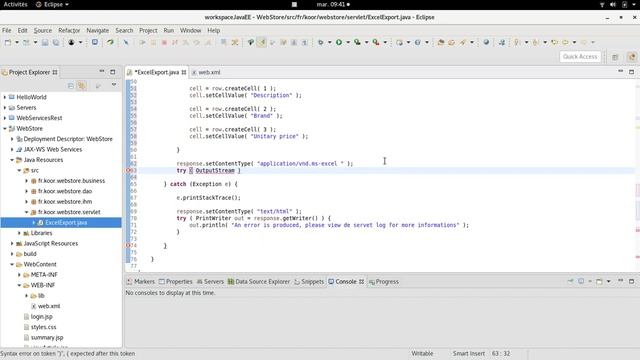Click the Save toolbar icon
The image size is (640, 360).
(45, 42)
